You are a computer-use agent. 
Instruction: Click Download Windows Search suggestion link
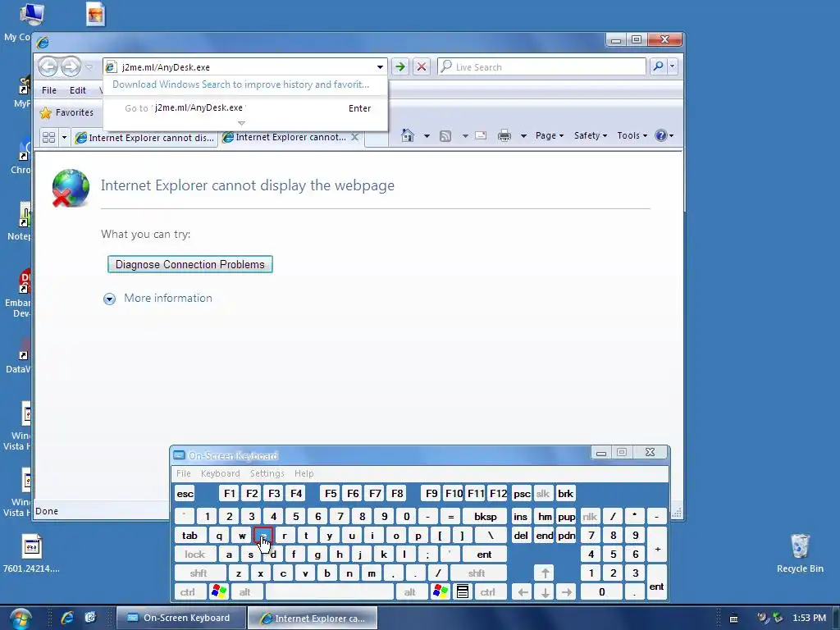(240, 84)
